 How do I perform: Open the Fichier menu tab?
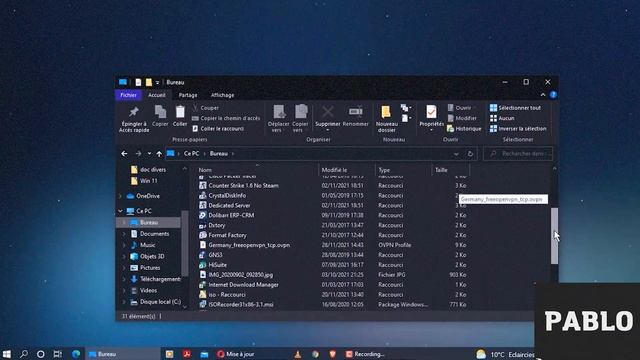click(x=128, y=95)
